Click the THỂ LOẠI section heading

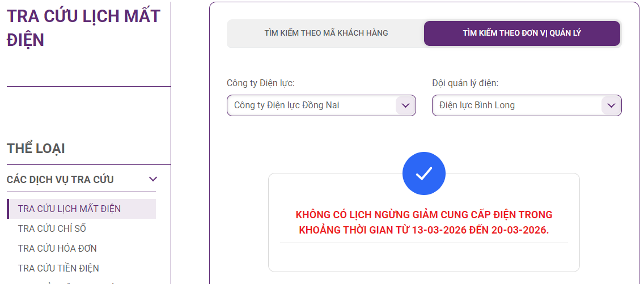36,149
